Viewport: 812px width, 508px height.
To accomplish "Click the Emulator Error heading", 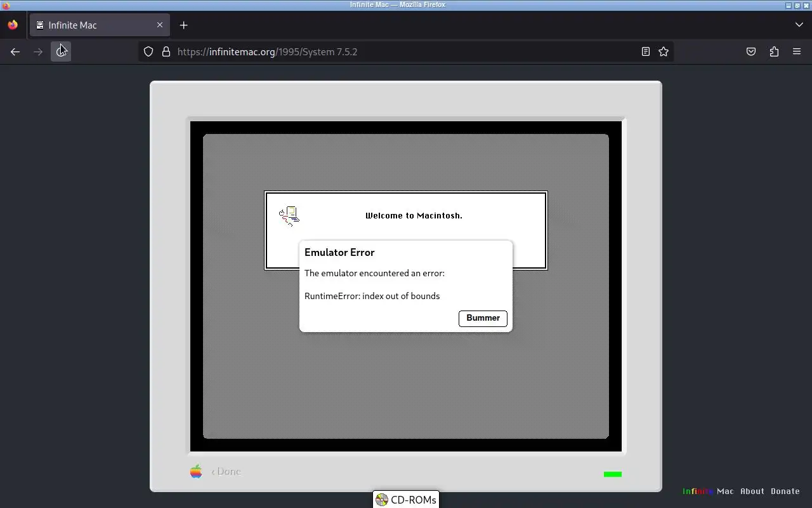I will point(339,252).
